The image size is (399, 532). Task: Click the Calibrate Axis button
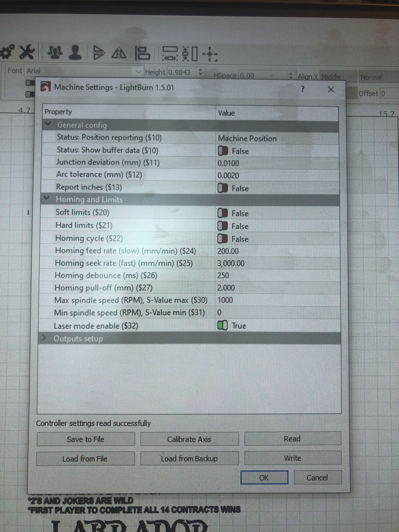coord(189,439)
